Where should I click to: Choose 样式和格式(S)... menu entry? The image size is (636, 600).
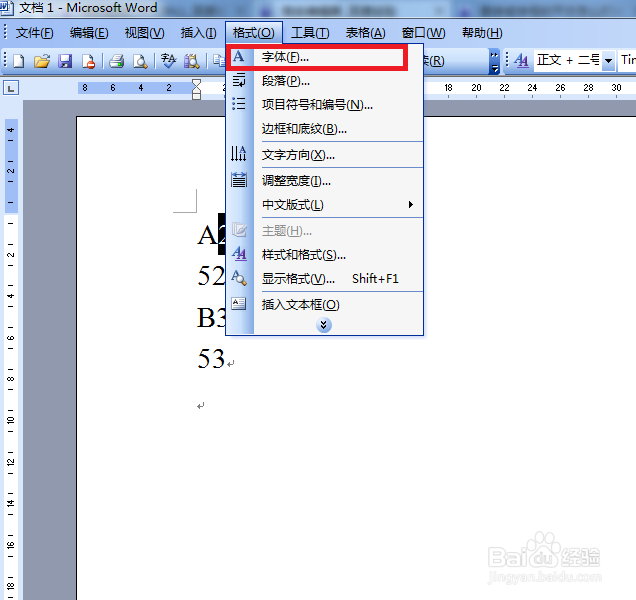324,255
